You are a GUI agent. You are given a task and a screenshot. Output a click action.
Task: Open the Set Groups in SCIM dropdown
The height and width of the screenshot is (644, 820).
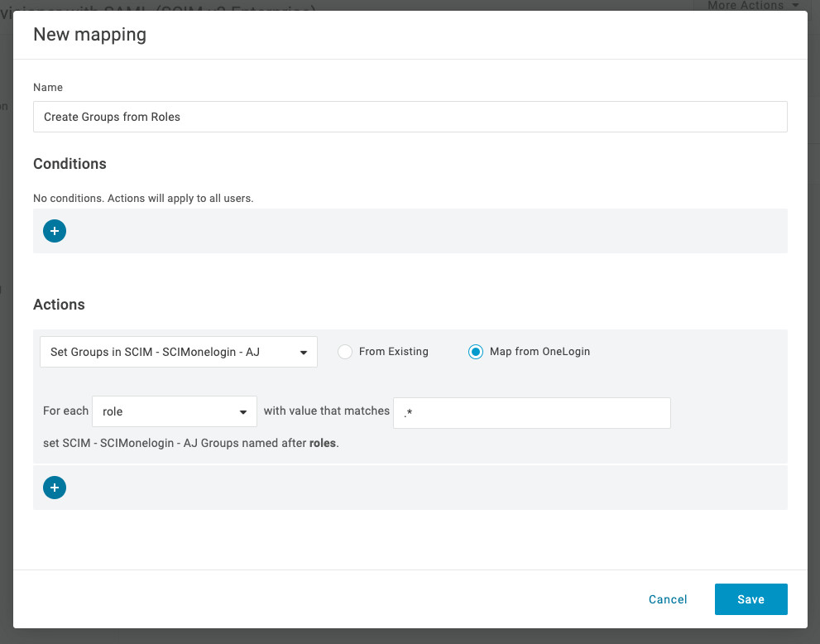tap(178, 352)
